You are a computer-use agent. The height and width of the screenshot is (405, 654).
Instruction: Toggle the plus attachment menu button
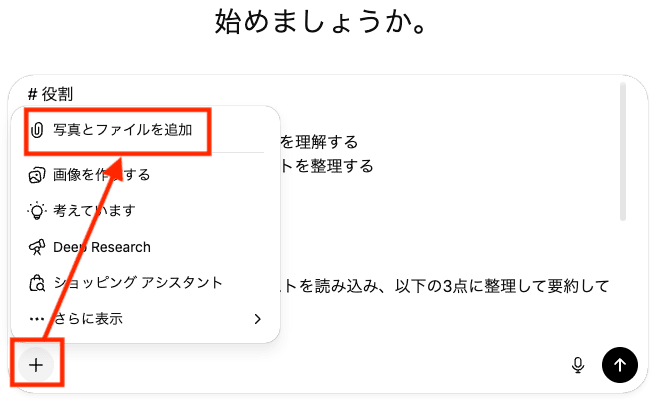36,365
